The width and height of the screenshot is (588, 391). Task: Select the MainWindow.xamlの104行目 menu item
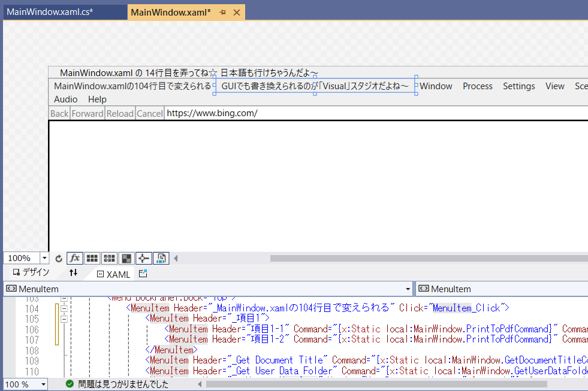tap(132, 86)
